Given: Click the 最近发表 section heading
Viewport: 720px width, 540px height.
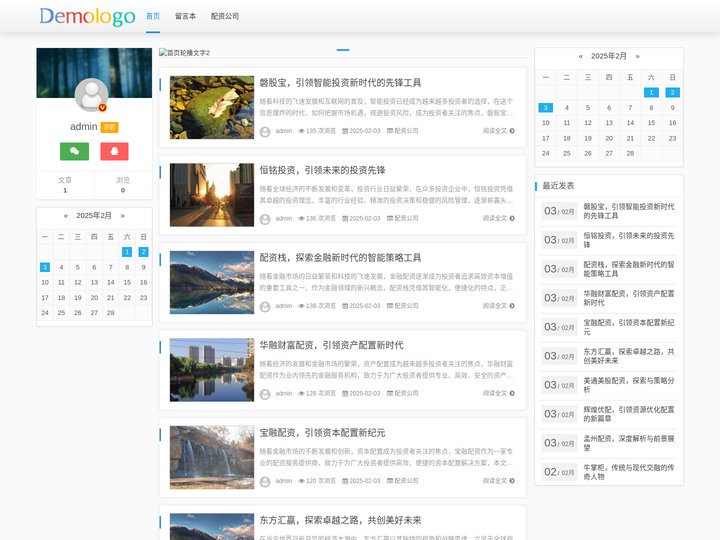Looking at the screenshot, I should tap(558, 186).
